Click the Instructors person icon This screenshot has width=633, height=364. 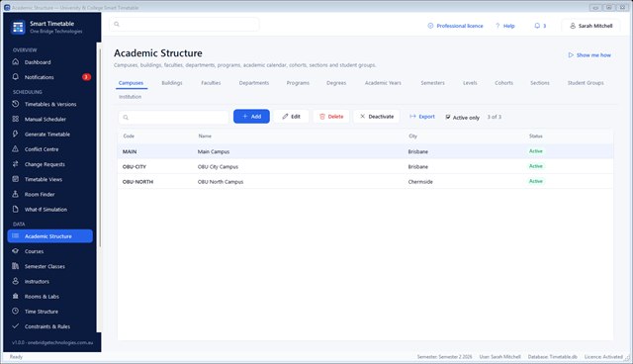(x=16, y=281)
